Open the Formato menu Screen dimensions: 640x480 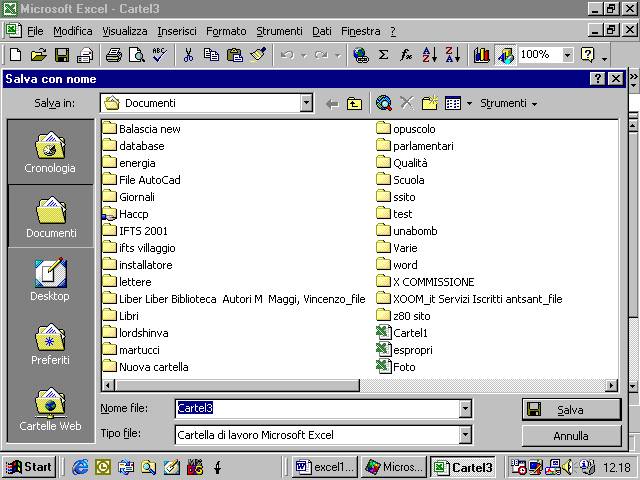click(x=226, y=31)
